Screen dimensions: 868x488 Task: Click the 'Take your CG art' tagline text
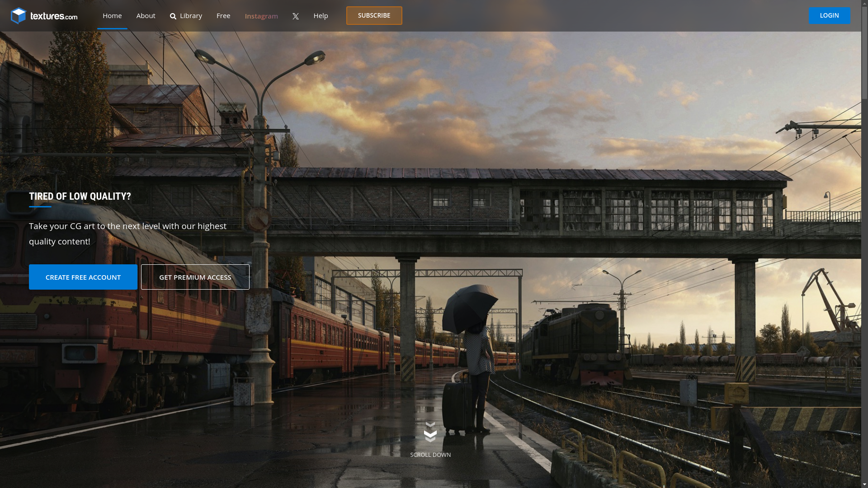tap(128, 234)
